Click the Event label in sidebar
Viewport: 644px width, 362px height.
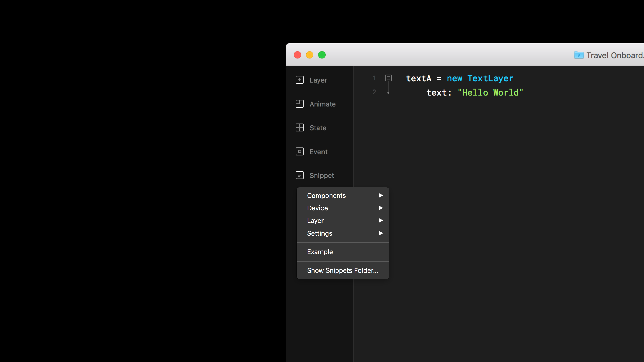[x=318, y=152]
